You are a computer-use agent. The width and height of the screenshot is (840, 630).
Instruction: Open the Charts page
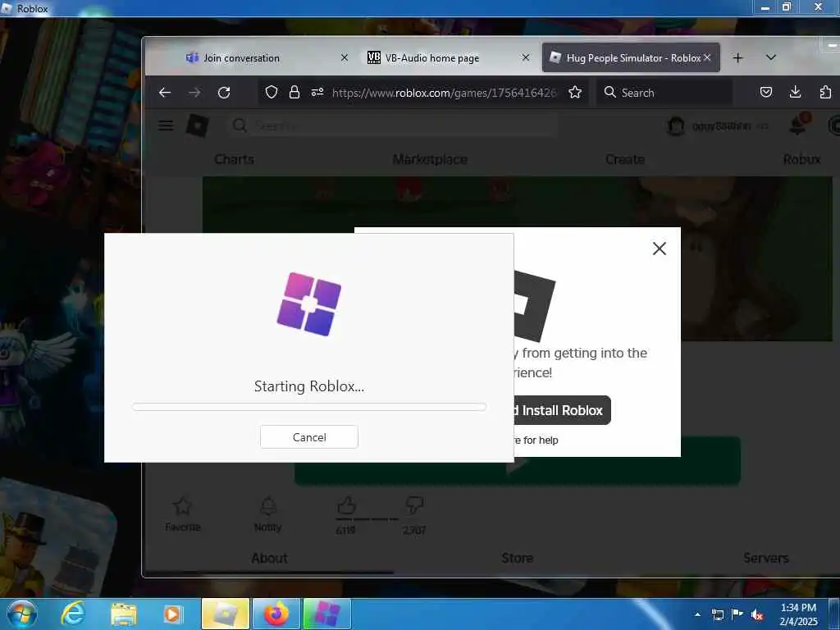coord(234,160)
